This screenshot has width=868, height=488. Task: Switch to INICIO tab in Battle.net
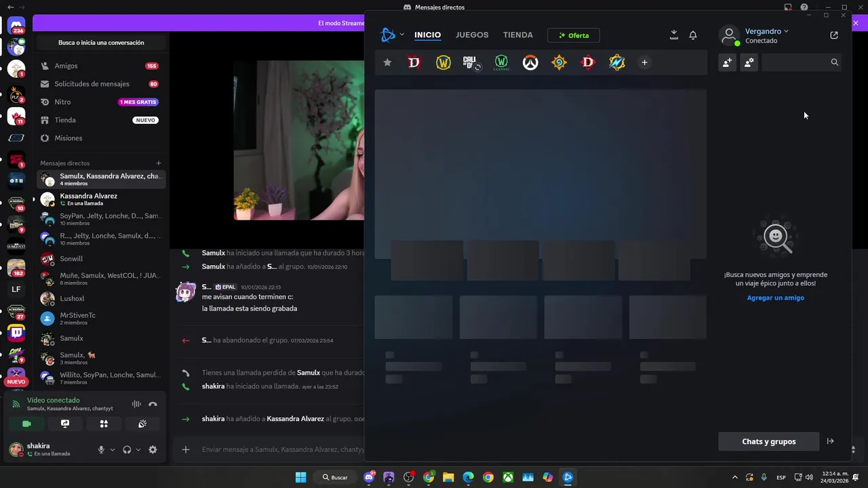coord(427,35)
